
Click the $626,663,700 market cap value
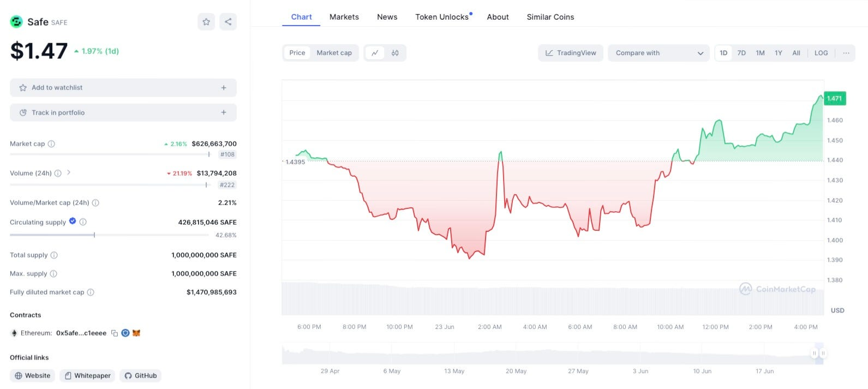coord(214,144)
